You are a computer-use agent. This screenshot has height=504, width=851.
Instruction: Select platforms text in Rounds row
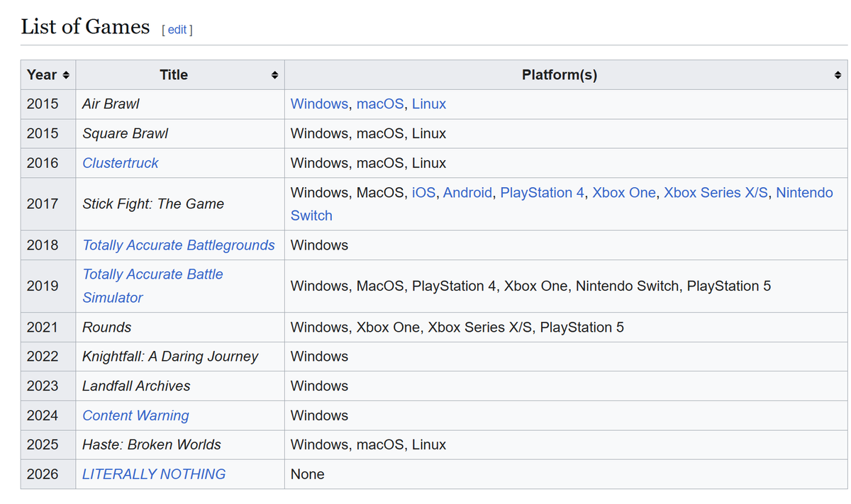[457, 327]
